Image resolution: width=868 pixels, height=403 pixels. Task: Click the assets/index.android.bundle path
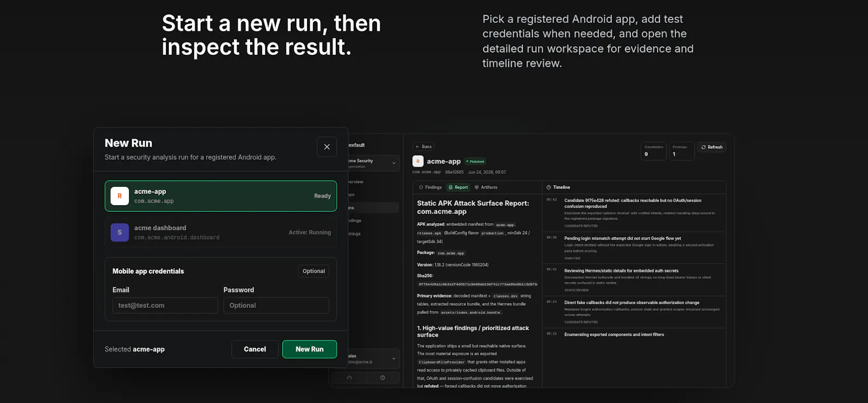(x=470, y=313)
